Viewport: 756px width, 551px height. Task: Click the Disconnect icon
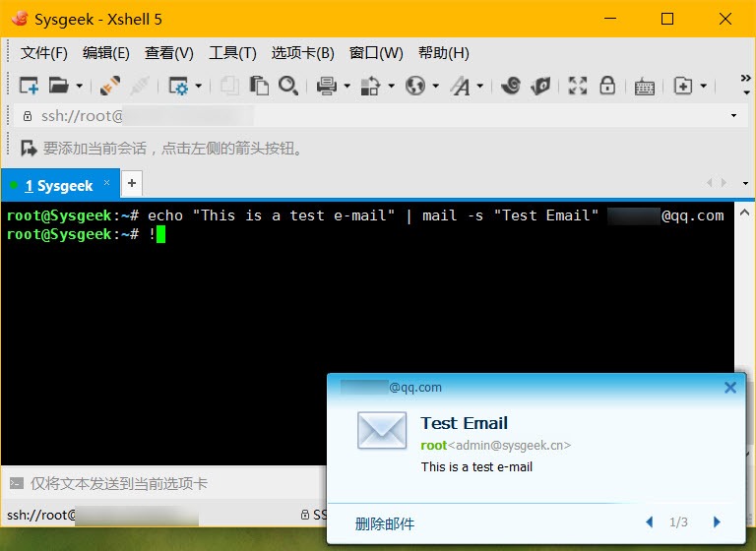click(x=140, y=86)
